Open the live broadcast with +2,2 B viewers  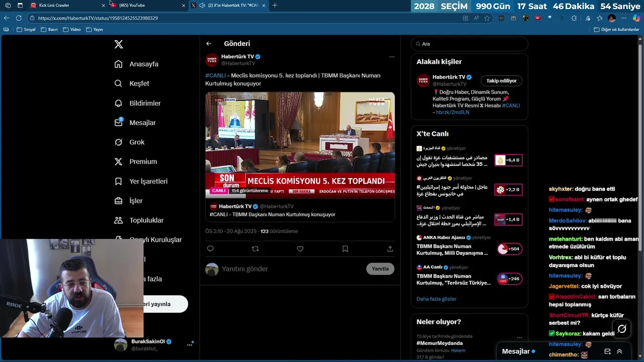click(508, 190)
